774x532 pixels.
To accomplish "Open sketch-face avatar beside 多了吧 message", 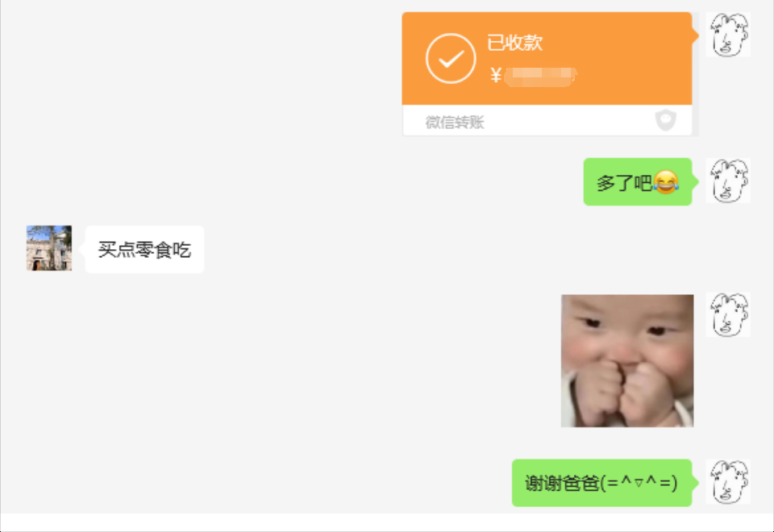I will [x=728, y=181].
